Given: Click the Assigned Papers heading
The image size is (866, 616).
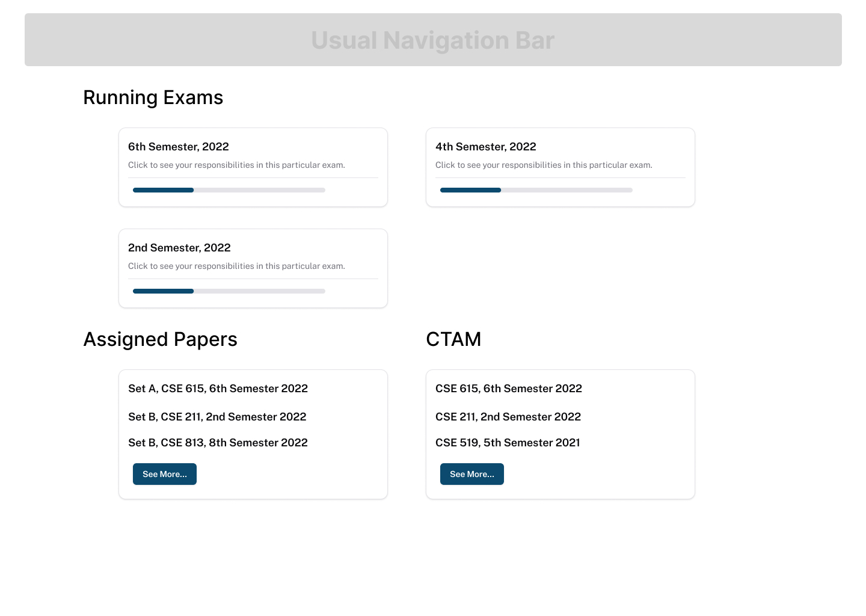Looking at the screenshot, I should pos(160,339).
